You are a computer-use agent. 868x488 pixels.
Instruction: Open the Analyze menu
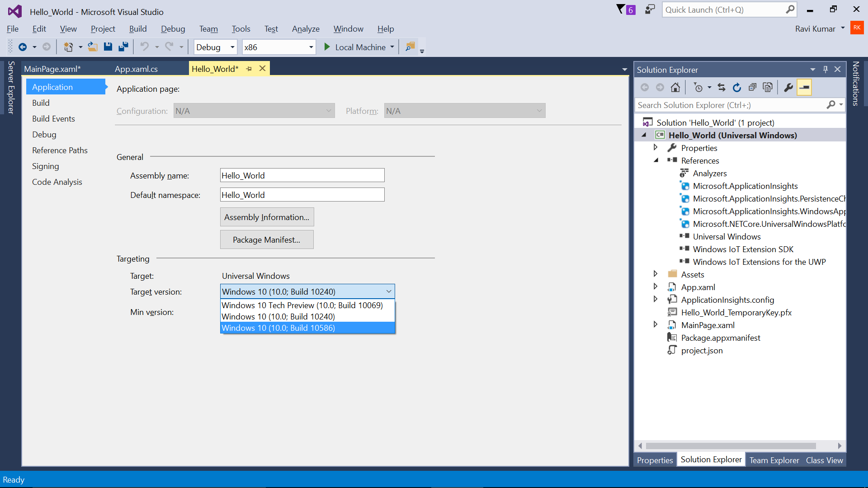point(306,29)
